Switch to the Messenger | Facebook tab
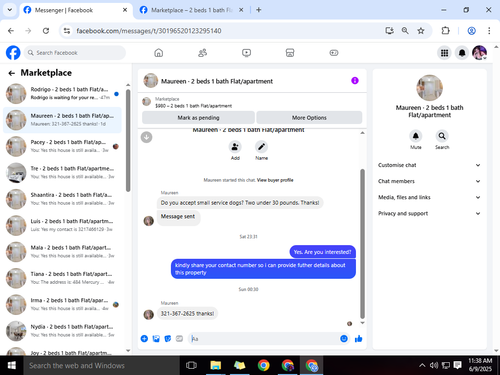Viewport: 500px width, 375px height. (x=76, y=10)
